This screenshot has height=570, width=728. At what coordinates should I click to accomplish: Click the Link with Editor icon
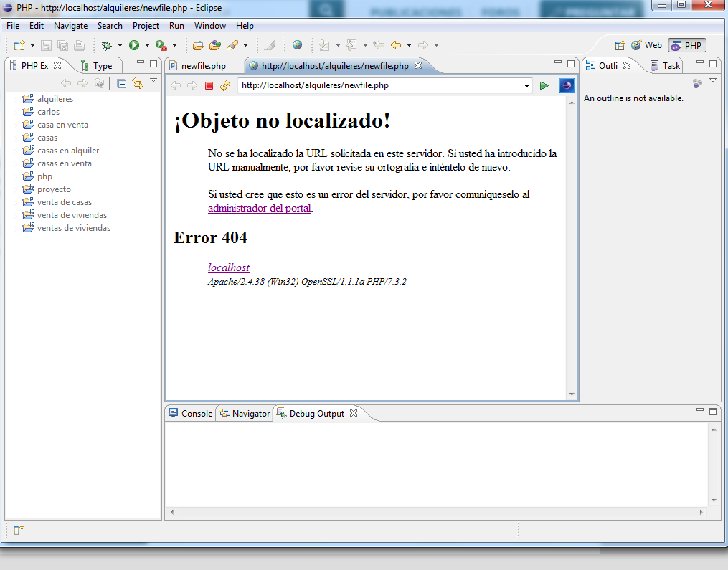tap(138, 84)
